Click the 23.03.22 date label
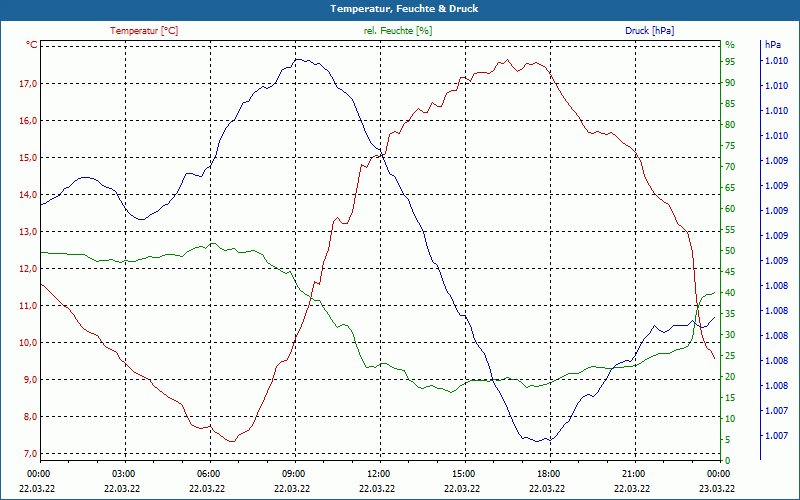Image resolution: width=800 pixels, height=500 pixels. point(717,488)
